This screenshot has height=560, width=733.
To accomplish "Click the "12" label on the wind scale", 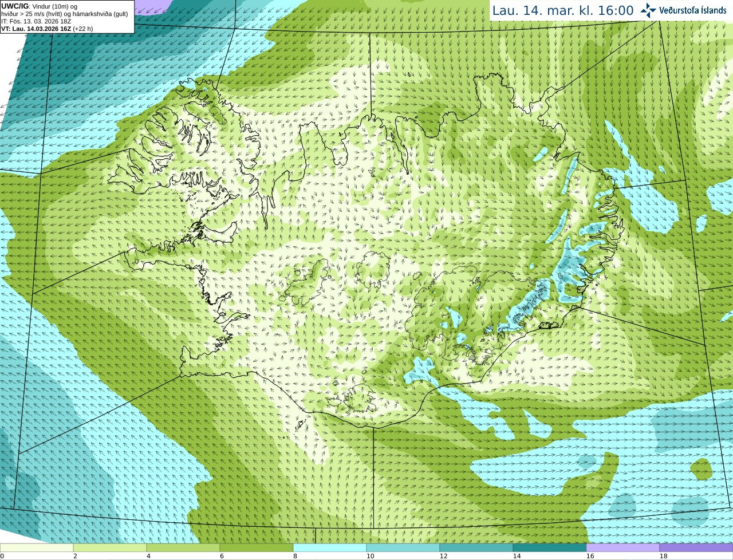I will click(x=443, y=556).
